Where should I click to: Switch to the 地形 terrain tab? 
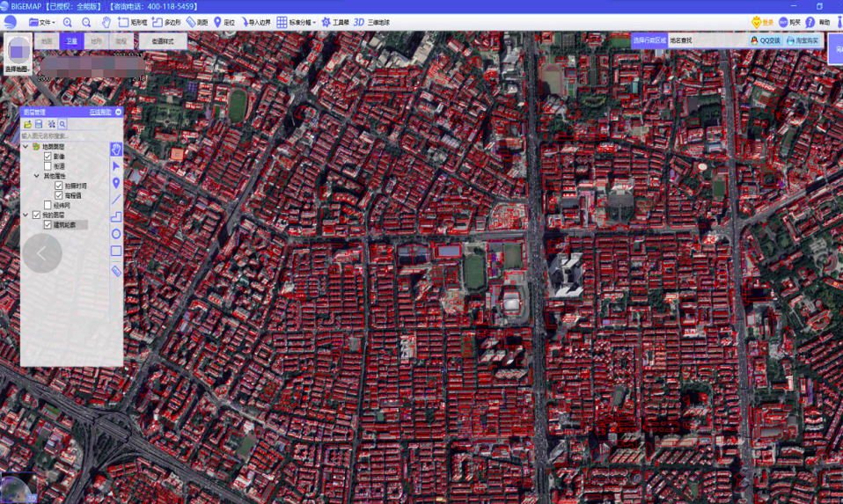tap(96, 40)
